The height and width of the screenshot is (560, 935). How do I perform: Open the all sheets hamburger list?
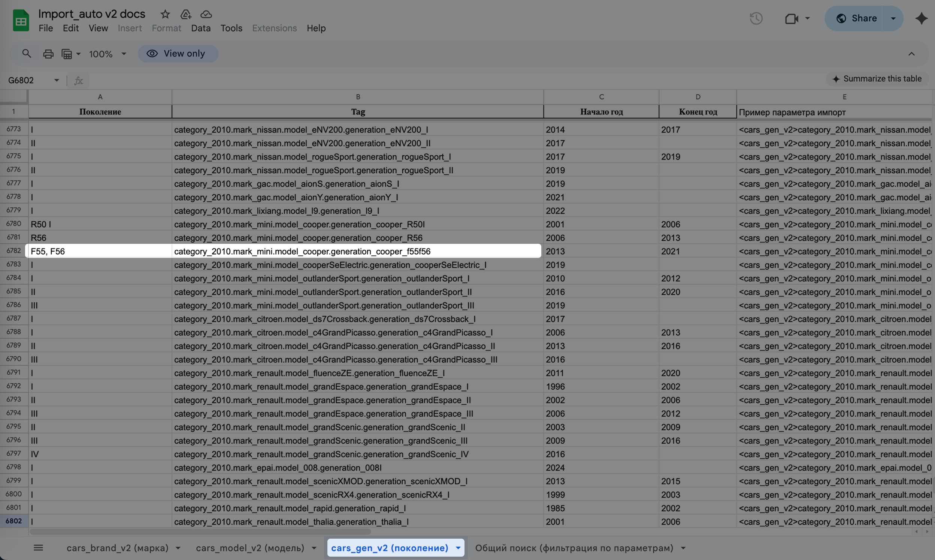coord(38,548)
